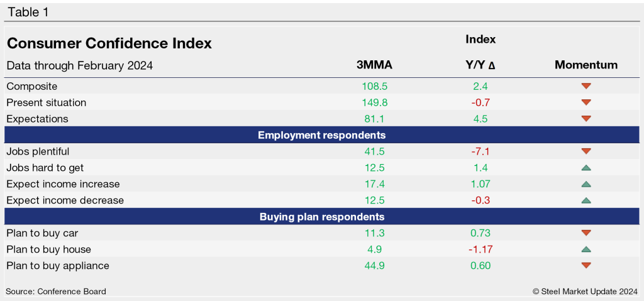Image resolution: width=644 pixels, height=301 pixels.
Task: Click the Jobs hard to get up arrow
Action: click(586, 168)
